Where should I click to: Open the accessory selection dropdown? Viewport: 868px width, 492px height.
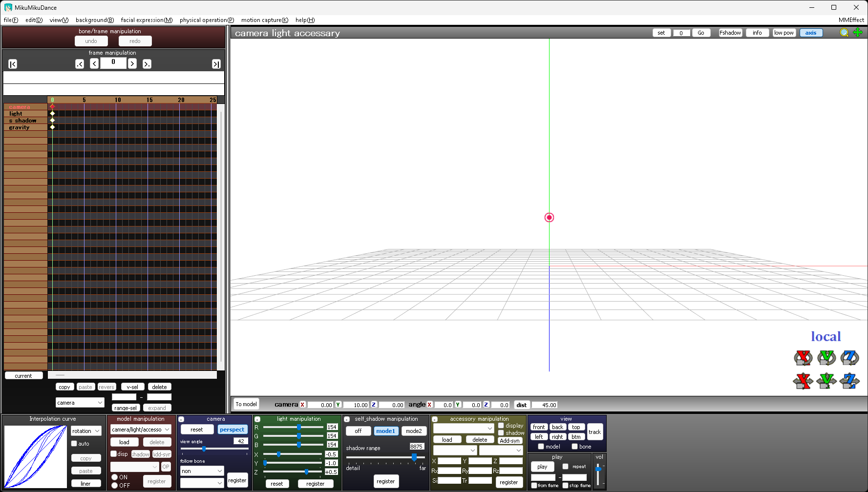coord(464,429)
